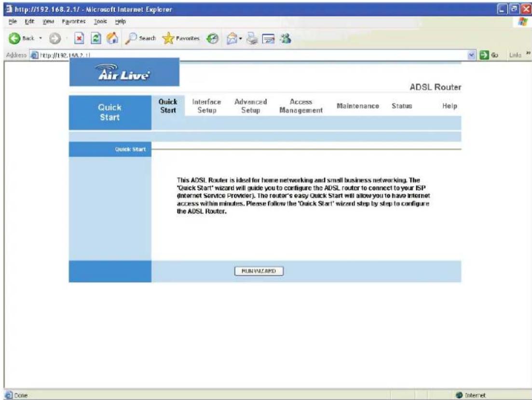Viewport: 532px width, 400px height.
Task: Click the Forward arrow icon
Action: tap(55, 39)
